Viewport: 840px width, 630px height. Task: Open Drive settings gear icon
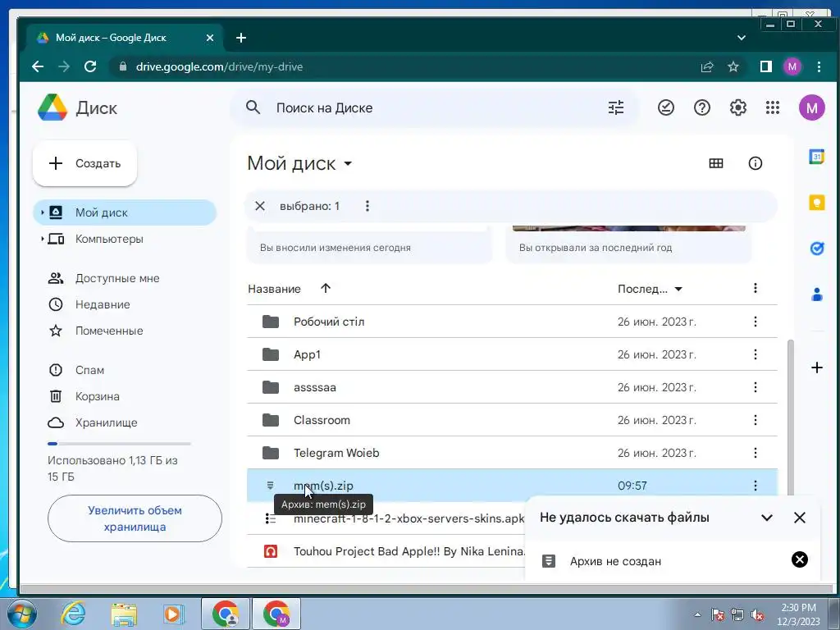[738, 107]
